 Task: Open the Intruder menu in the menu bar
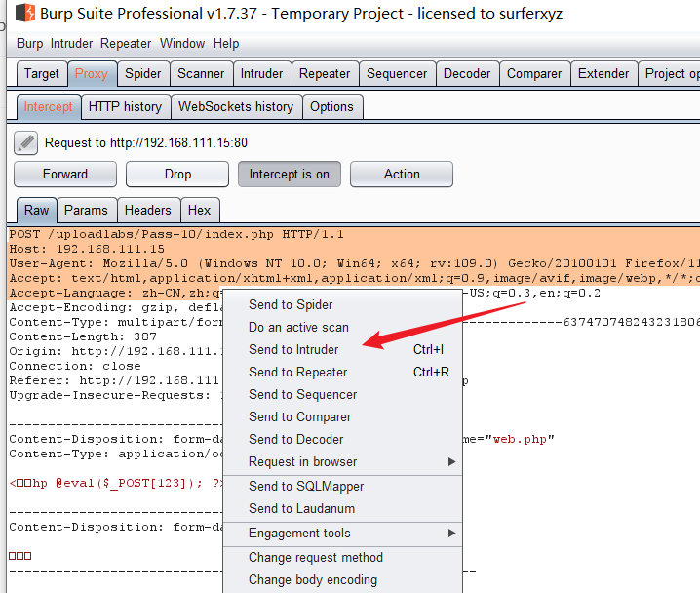point(71,44)
